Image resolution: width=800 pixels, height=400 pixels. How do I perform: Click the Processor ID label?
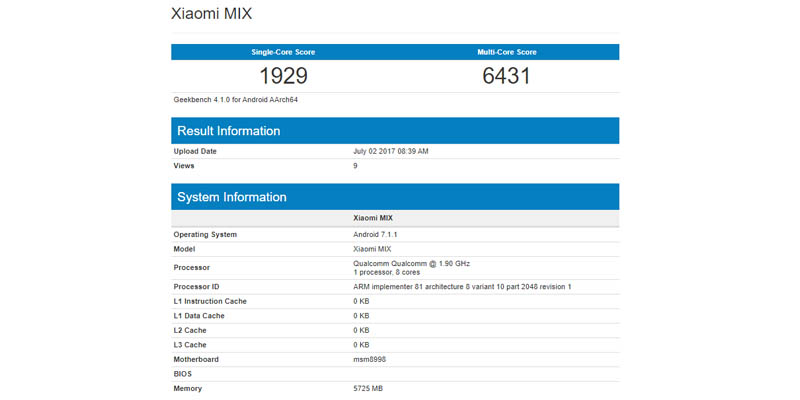tap(196, 287)
